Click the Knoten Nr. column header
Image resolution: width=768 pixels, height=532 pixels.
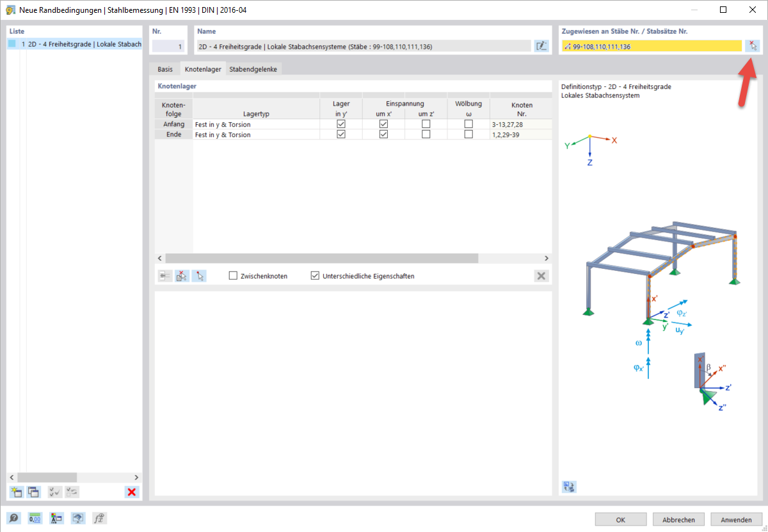point(522,109)
